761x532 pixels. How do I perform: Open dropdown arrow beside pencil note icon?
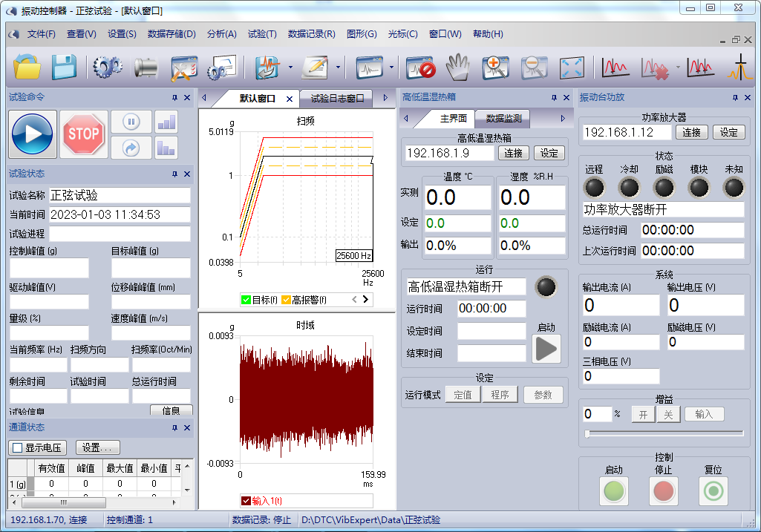pos(338,67)
